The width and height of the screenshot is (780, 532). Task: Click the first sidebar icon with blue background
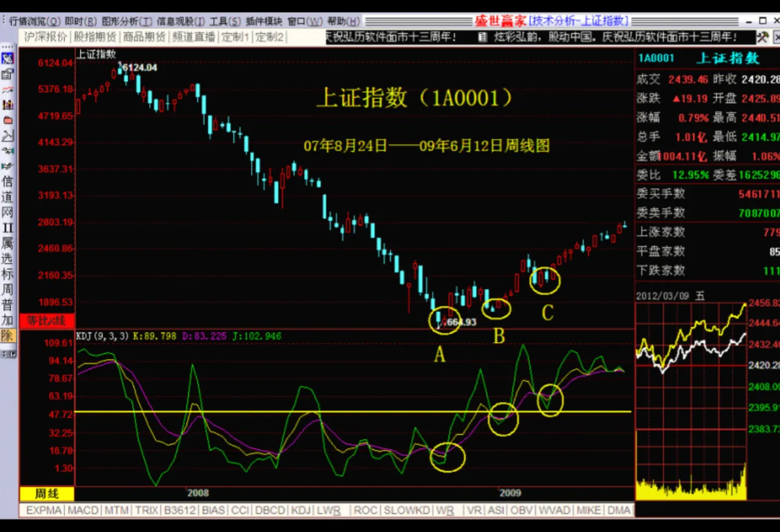(7, 59)
